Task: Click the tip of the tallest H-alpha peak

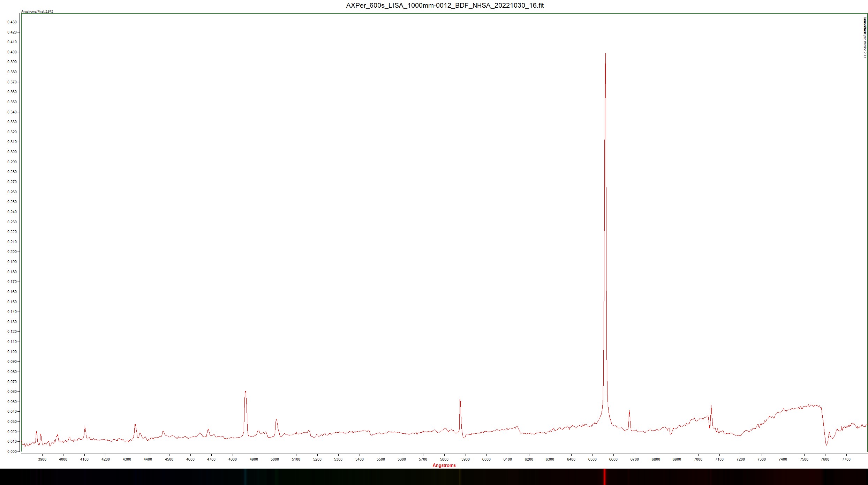Action: tap(605, 54)
